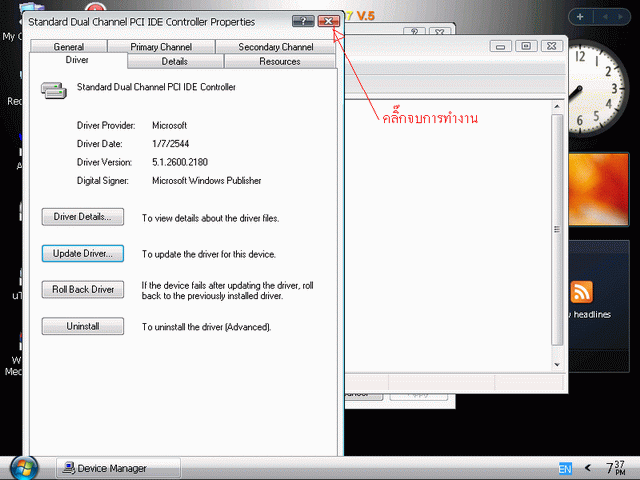The image size is (640, 480).
Task: Click the sidebar add gadget plus button
Action: click(580, 17)
